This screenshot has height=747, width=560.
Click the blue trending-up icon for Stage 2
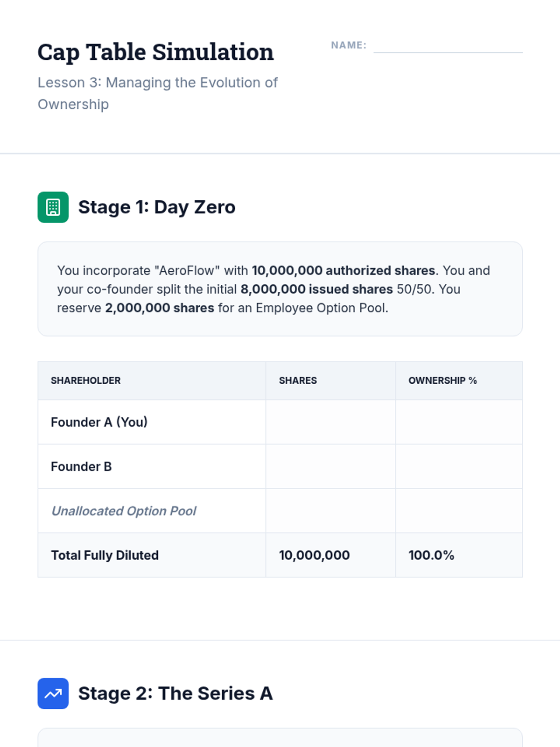pos(53,693)
